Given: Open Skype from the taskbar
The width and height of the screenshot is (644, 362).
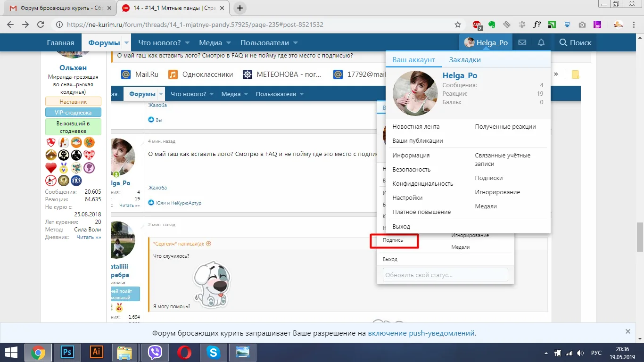Looking at the screenshot, I should pyautogui.click(x=214, y=352).
